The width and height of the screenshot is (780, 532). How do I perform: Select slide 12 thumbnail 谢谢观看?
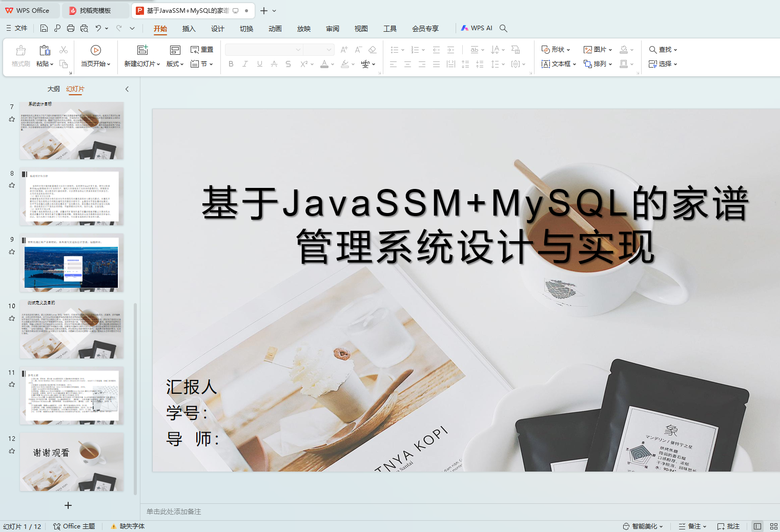click(72, 462)
